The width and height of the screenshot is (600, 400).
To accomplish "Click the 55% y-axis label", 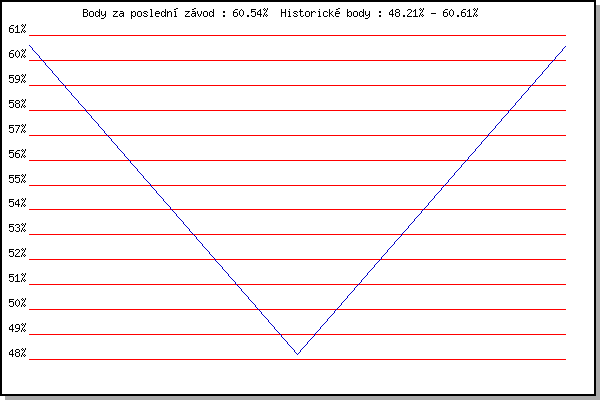I will click(17, 179).
